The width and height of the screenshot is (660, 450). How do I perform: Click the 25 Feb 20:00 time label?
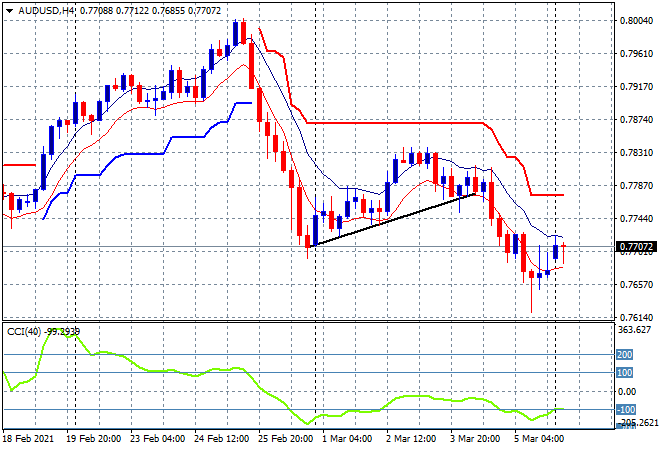285,439
